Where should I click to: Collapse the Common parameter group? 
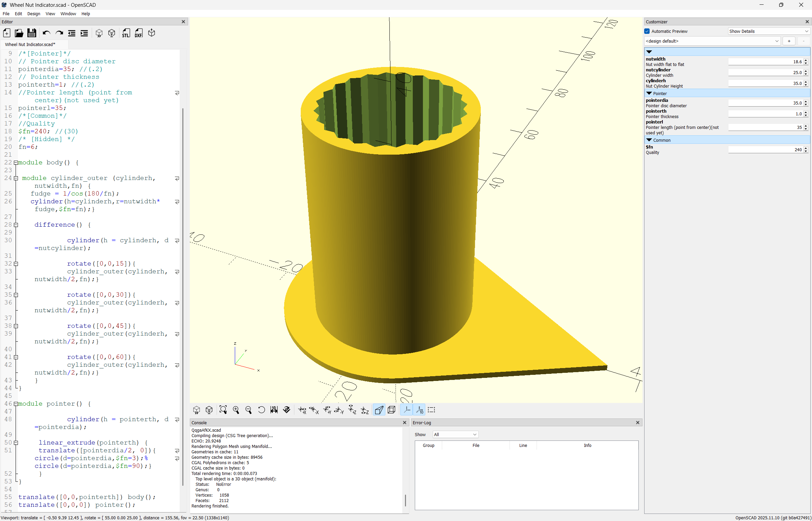click(x=649, y=140)
